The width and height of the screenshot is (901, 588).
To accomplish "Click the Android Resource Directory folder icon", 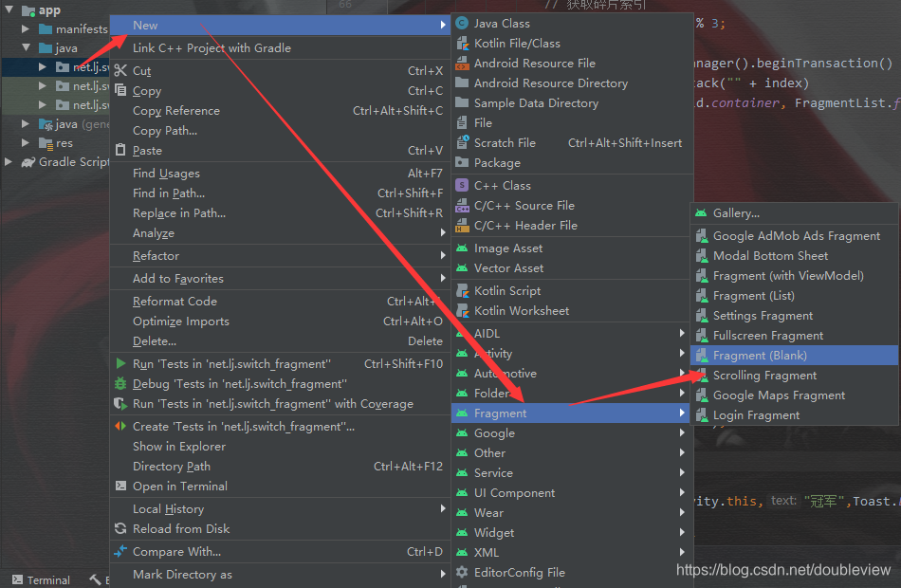I will (462, 83).
